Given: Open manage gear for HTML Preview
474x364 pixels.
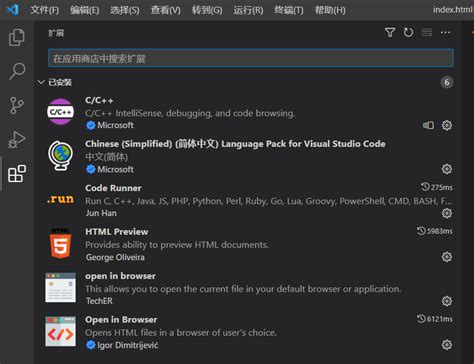Looking at the screenshot, I should point(447,257).
